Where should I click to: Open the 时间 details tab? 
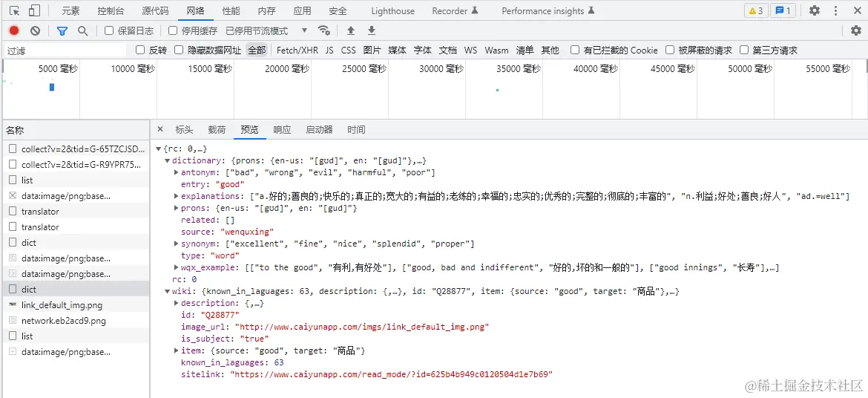tap(357, 130)
